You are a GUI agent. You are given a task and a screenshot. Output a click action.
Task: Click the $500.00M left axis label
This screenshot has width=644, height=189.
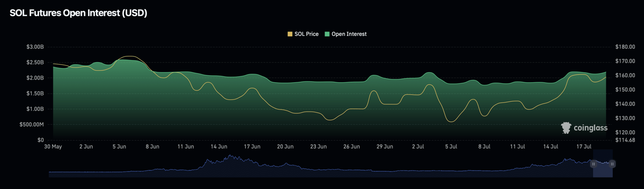(x=32, y=125)
